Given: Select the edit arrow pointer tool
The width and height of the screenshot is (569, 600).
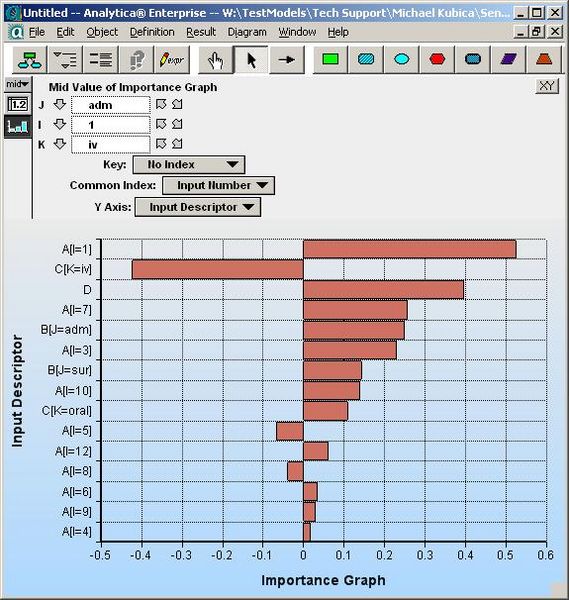Looking at the screenshot, I should (x=251, y=60).
